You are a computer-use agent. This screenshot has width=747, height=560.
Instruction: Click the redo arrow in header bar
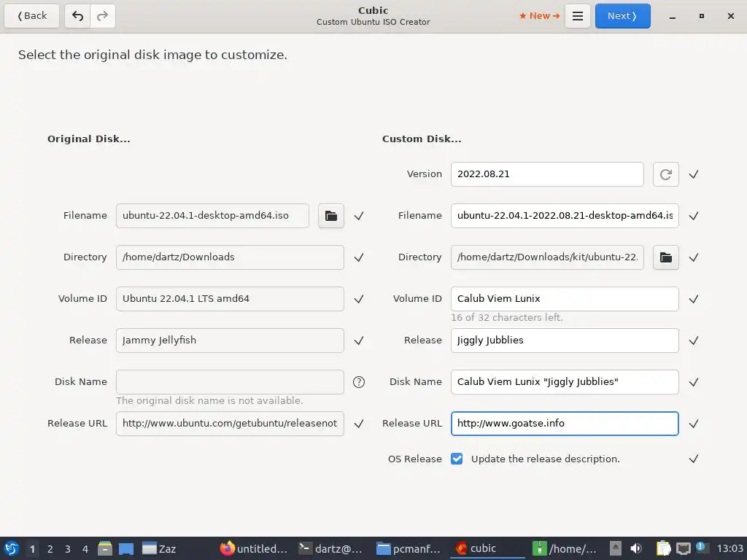coord(103,16)
